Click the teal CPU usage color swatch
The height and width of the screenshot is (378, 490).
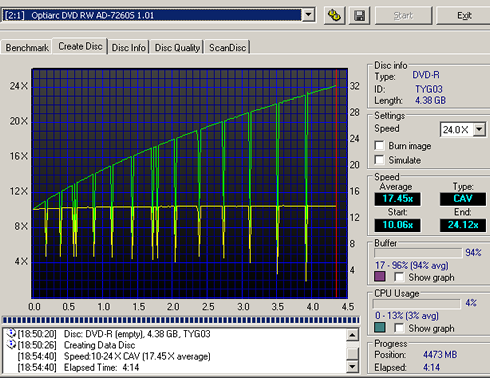click(380, 327)
